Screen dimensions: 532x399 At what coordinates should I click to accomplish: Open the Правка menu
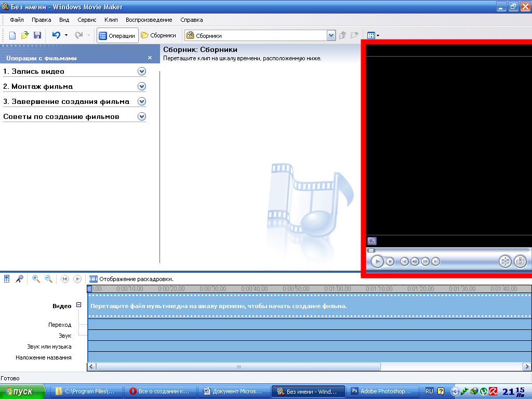click(42, 20)
